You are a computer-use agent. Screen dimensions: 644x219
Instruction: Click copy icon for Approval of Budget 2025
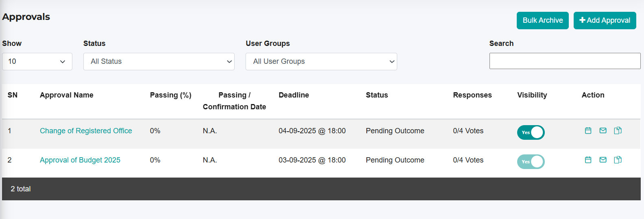pos(618,160)
